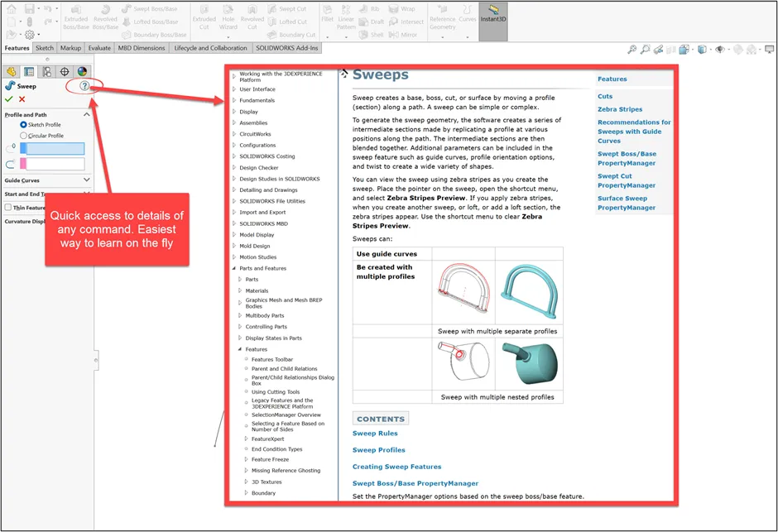Click the circled Help question mark

(84, 85)
